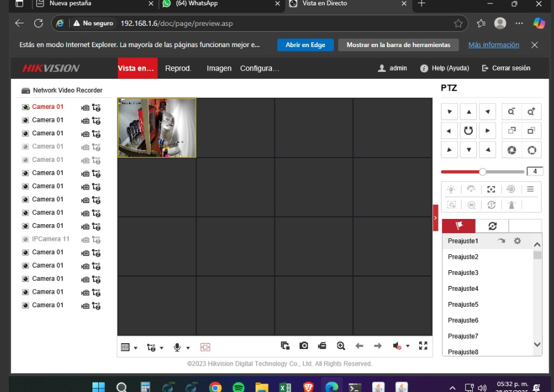Click the Abrir en Edge button
The width and height of the screenshot is (554, 392).
click(305, 45)
